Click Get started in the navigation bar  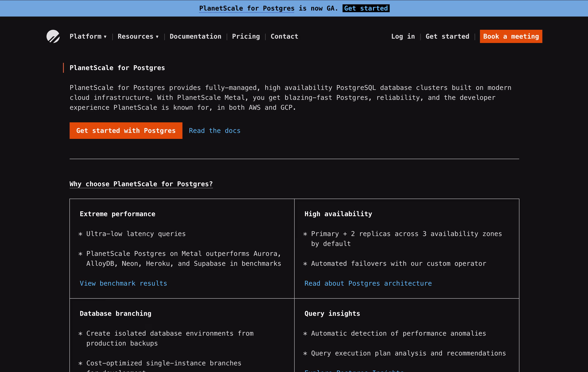[447, 36]
